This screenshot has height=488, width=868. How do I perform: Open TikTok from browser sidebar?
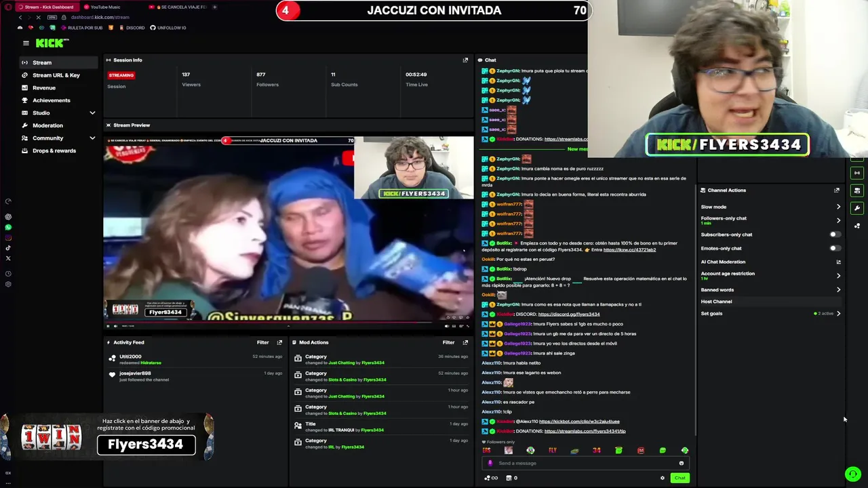pos(8,247)
